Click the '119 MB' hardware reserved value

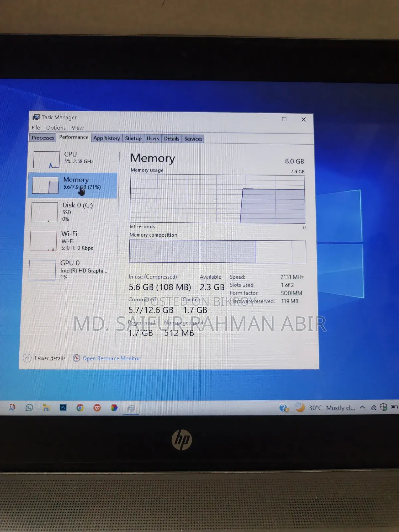tap(290, 301)
